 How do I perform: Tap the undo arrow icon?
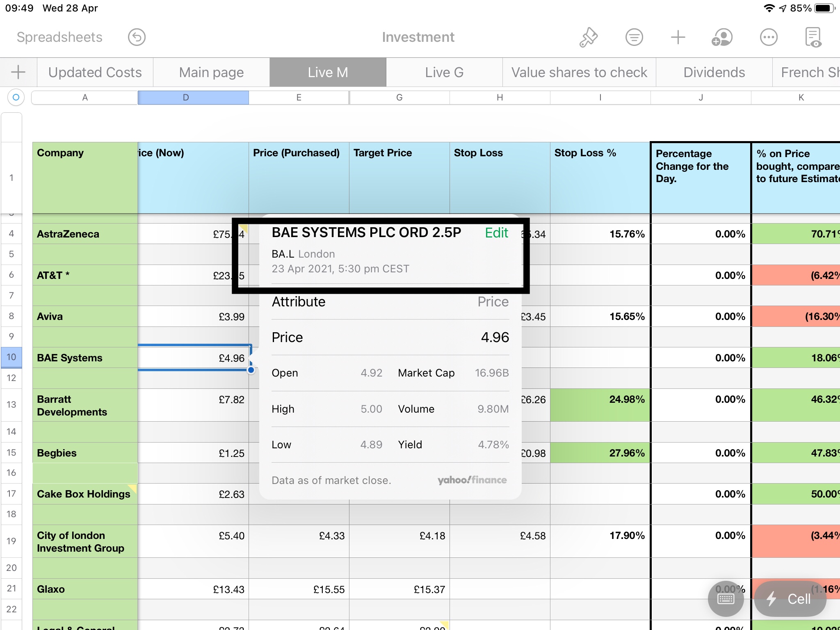(137, 37)
